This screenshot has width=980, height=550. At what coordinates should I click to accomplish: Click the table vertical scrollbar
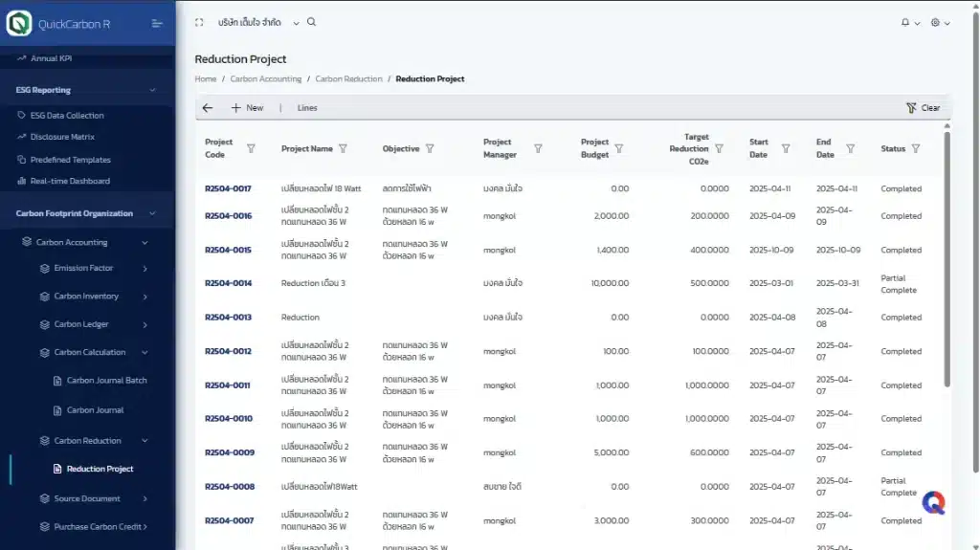[x=947, y=259]
